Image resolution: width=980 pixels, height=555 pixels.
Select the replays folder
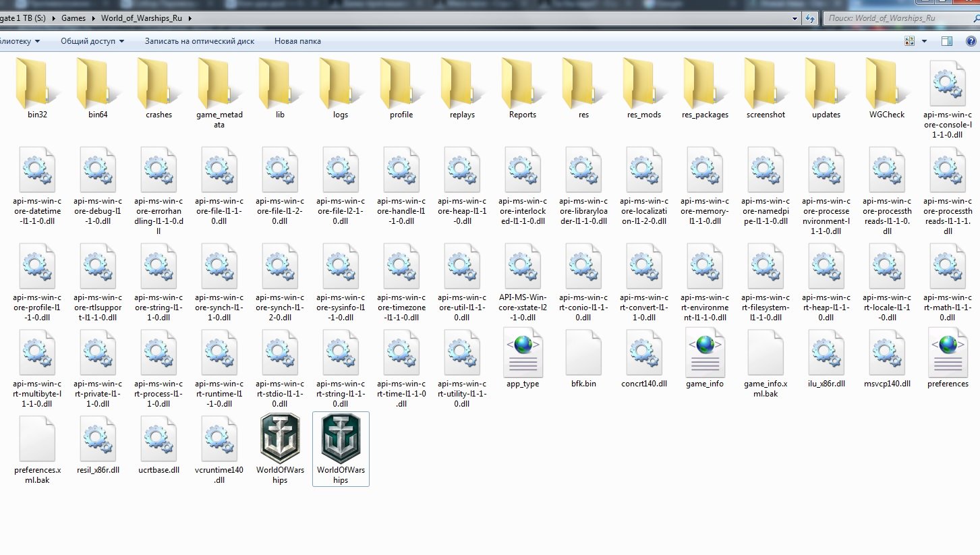click(463, 90)
